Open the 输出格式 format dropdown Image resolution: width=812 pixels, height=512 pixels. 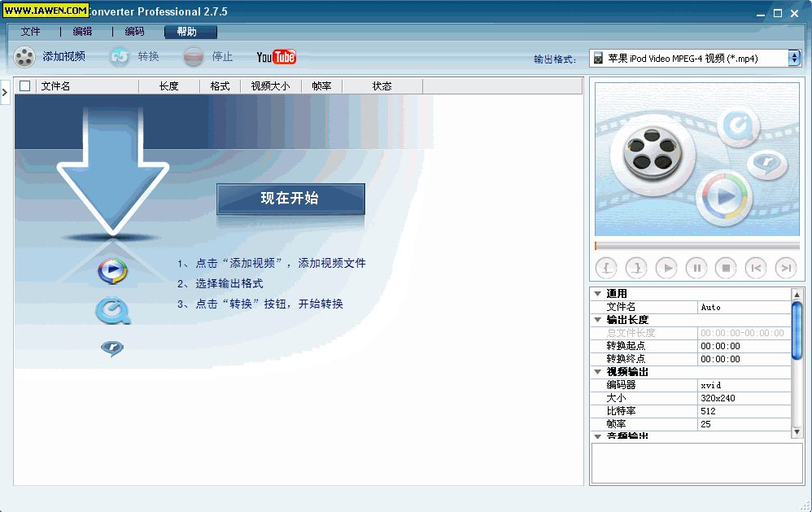point(794,58)
